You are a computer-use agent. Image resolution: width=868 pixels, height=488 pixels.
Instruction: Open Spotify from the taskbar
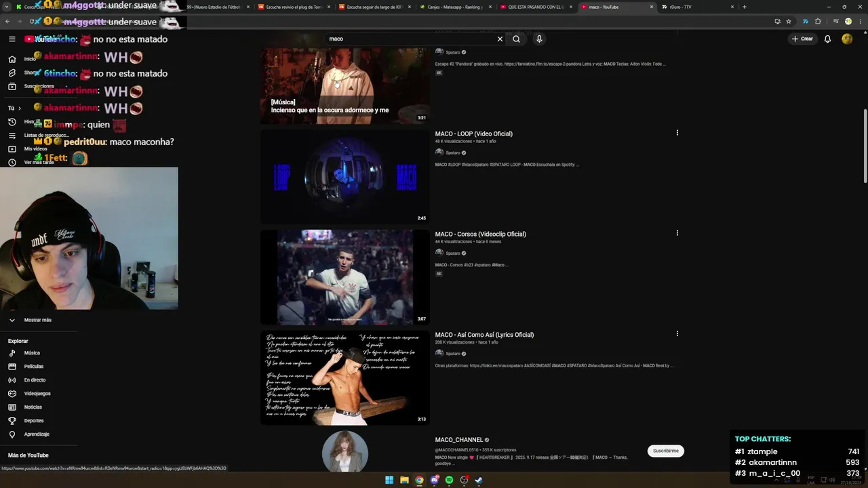pyautogui.click(x=450, y=480)
